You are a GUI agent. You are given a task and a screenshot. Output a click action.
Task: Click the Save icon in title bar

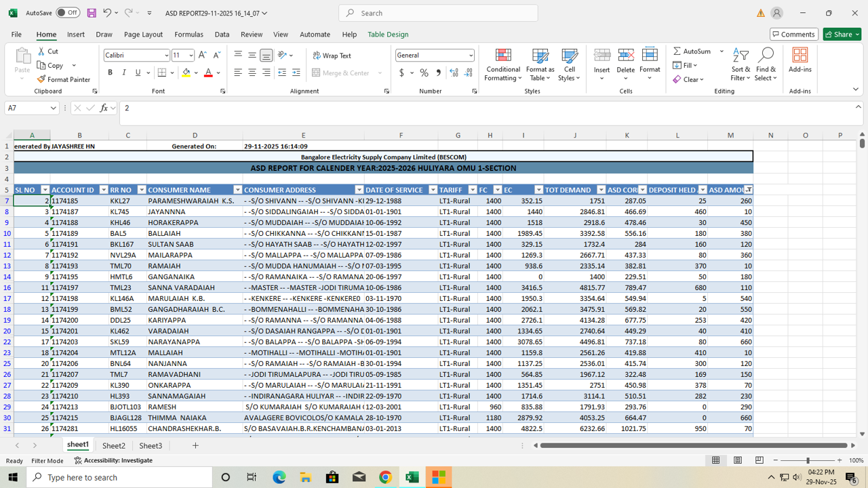(x=92, y=13)
